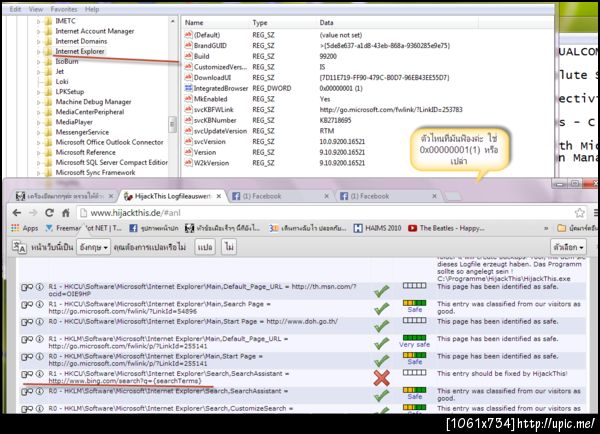Click the registry tree vertical scrollbar
600x434 pixels.
pyautogui.click(x=173, y=124)
